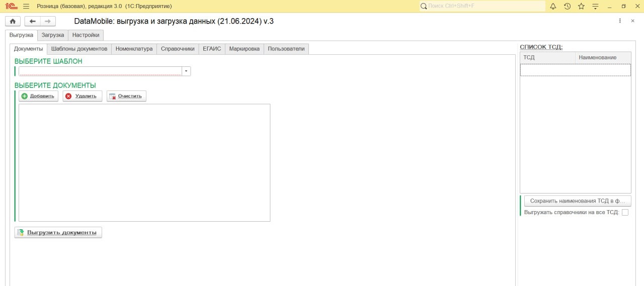Open the 1C hamburger main menu
Screen dimensions: 644x286
pyautogui.click(x=26, y=6)
